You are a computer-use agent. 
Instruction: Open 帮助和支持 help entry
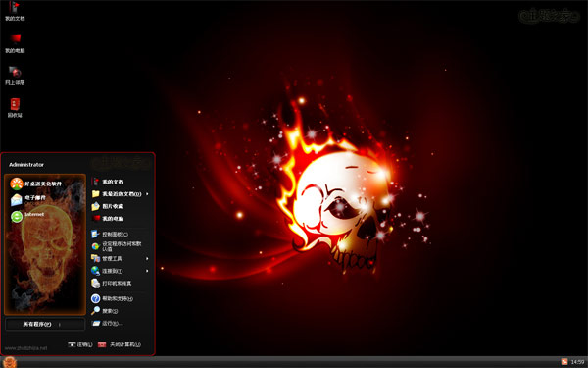tap(113, 299)
